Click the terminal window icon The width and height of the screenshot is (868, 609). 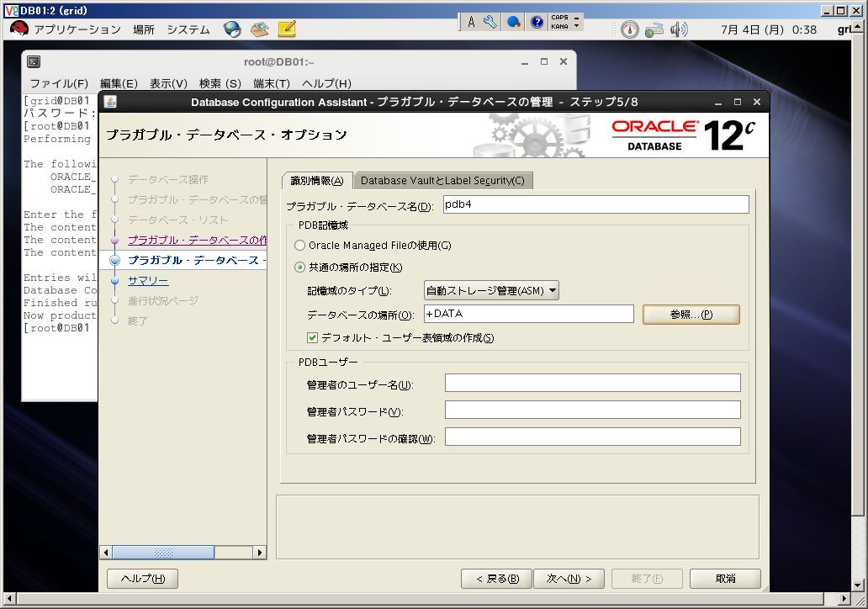[x=34, y=62]
